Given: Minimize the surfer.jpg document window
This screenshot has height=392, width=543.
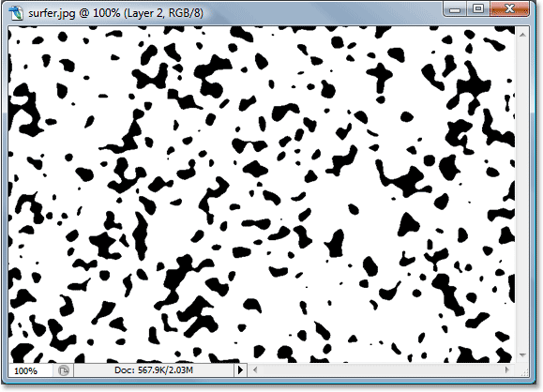Looking at the screenshot, I should click(x=454, y=9).
